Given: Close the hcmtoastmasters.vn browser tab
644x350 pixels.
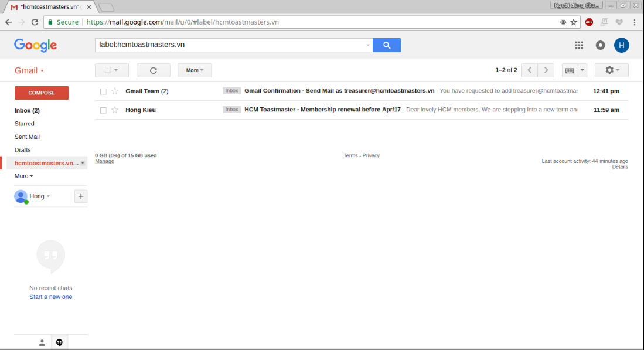Looking at the screenshot, I should click(88, 7).
